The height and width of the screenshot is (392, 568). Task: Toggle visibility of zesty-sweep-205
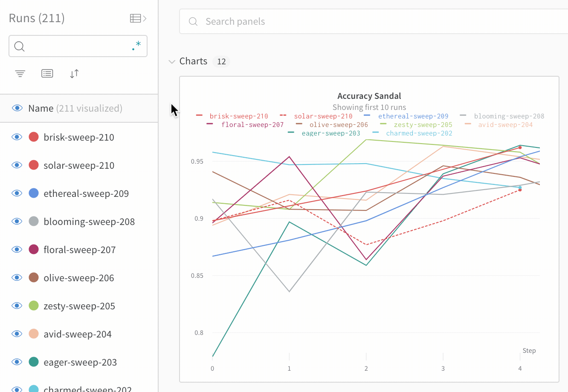point(17,305)
